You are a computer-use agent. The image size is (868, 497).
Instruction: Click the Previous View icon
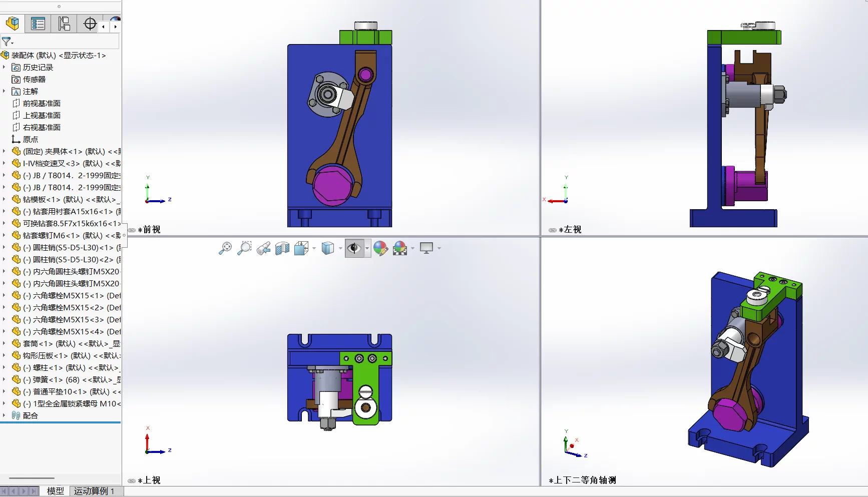pyautogui.click(x=263, y=248)
